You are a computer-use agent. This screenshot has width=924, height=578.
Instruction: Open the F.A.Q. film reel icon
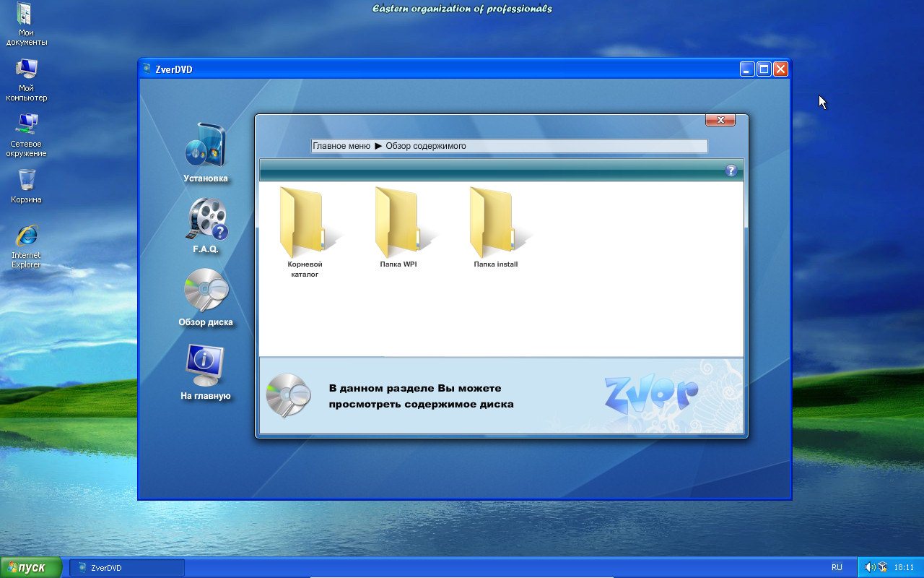click(x=208, y=219)
